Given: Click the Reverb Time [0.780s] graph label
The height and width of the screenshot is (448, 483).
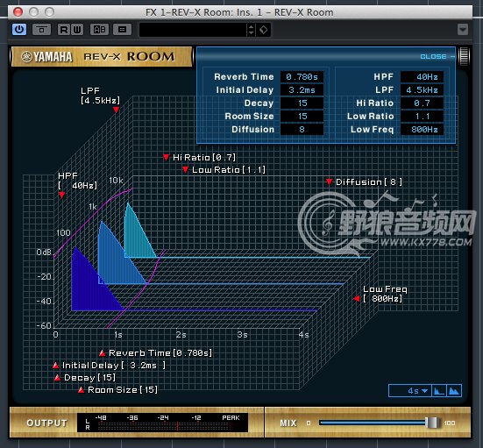Looking at the screenshot, I should pos(160,353).
